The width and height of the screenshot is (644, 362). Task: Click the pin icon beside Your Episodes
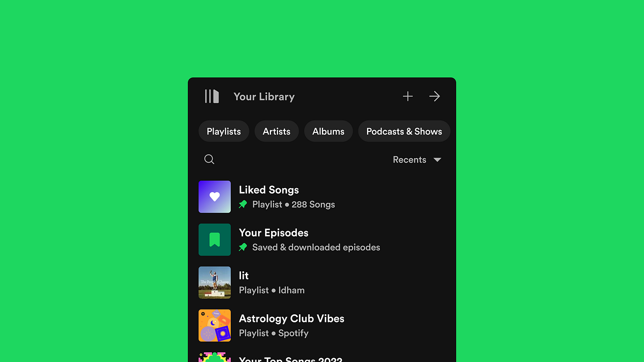click(x=243, y=247)
